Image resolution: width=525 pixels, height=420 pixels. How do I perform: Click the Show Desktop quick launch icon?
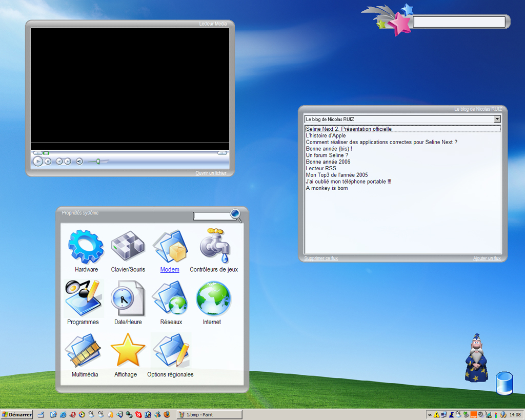[x=41, y=415]
